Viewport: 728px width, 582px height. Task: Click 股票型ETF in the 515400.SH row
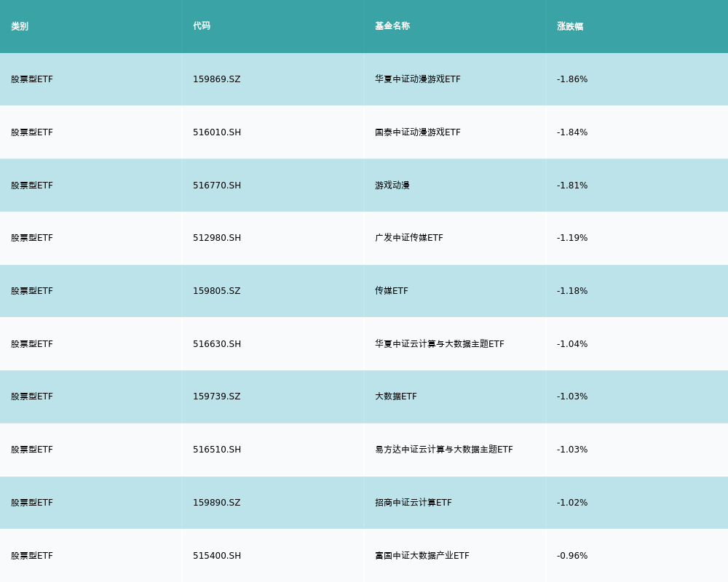[x=32, y=556]
